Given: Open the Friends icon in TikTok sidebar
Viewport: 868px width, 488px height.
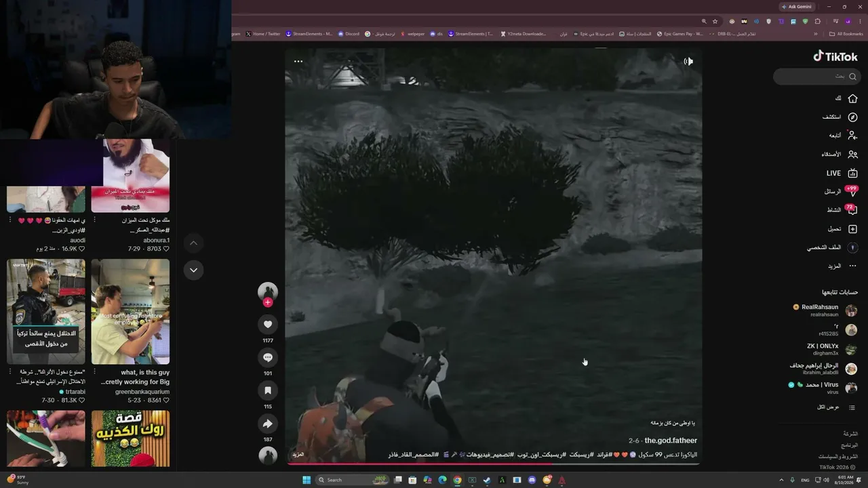Looking at the screenshot, I should pyautogui.click(x=852, y=155).
